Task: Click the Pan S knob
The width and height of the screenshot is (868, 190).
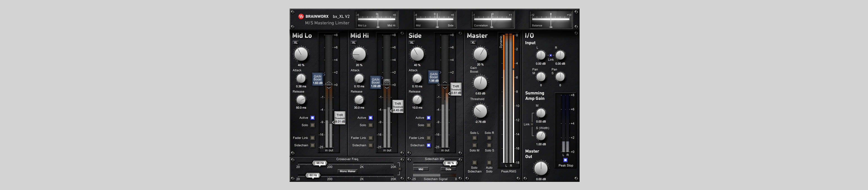Action: tap(560, 77)
